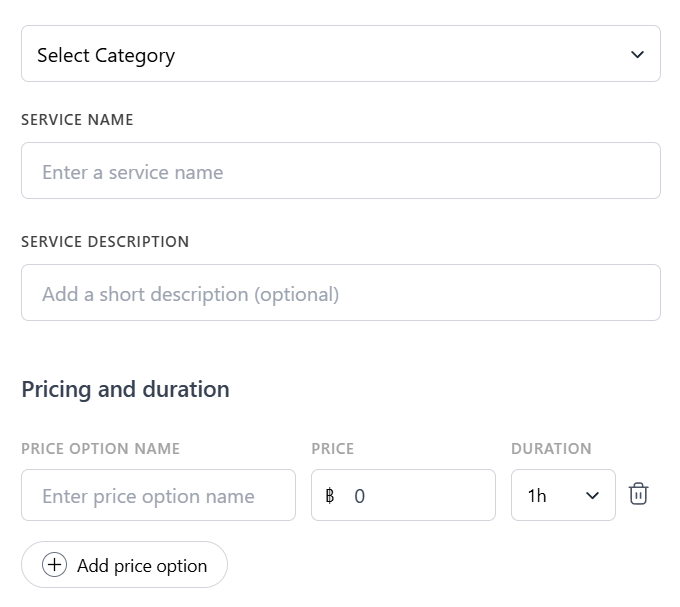Image resolution: width=680 pixels, height=607 pixels.
Task: Click the PRICE OPTION NAME label
Action: (x=100, y=449)
